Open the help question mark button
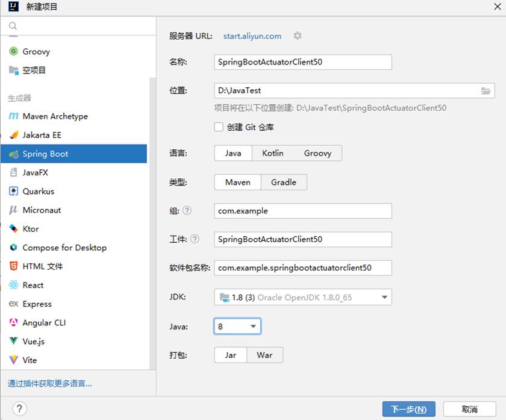Image resolution: width=506 pixels, height=420 pixels. (x=19, y=409)
